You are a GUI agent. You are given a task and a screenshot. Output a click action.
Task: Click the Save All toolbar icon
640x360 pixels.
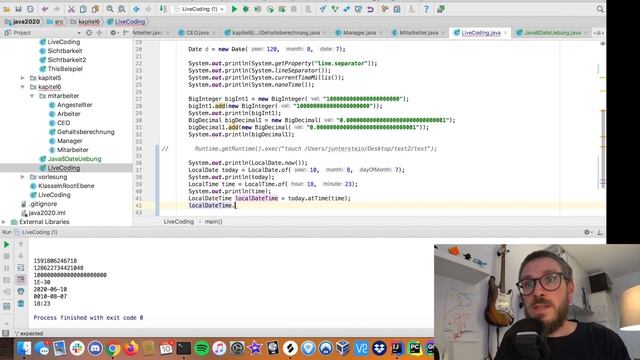(18, 9)
